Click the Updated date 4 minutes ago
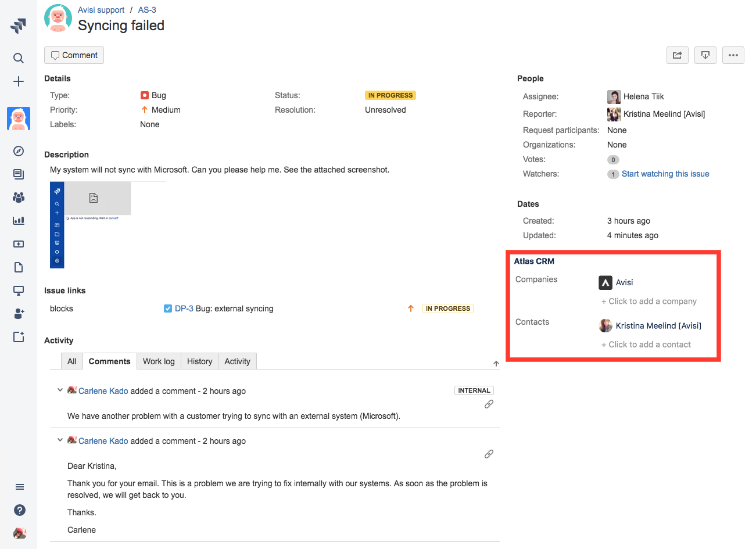This screenshot has height=549, width=756. (633, 235)
